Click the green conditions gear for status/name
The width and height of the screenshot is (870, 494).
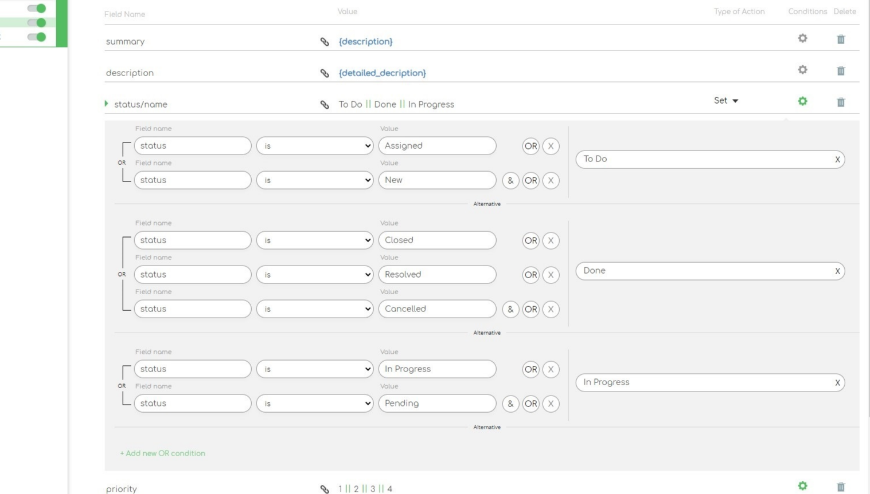pyautogui.click(x=801, y=102)
